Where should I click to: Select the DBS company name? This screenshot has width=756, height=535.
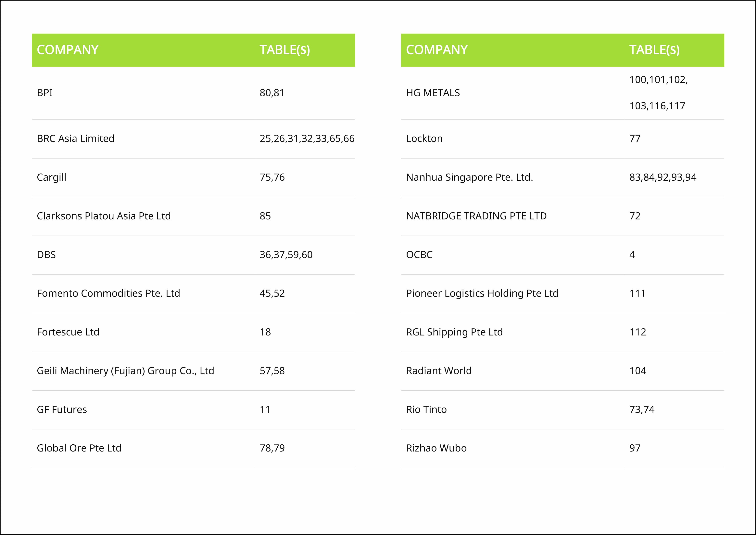46,255
